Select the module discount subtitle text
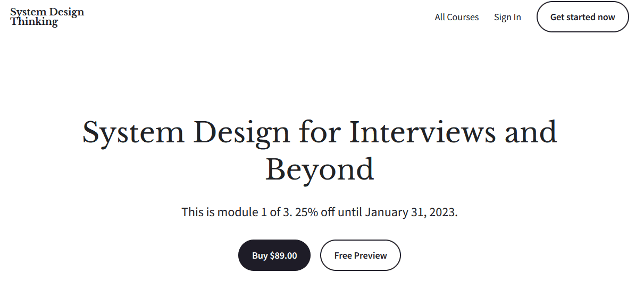This screenshot has width=644, height=290. click(x=320, y=212)
